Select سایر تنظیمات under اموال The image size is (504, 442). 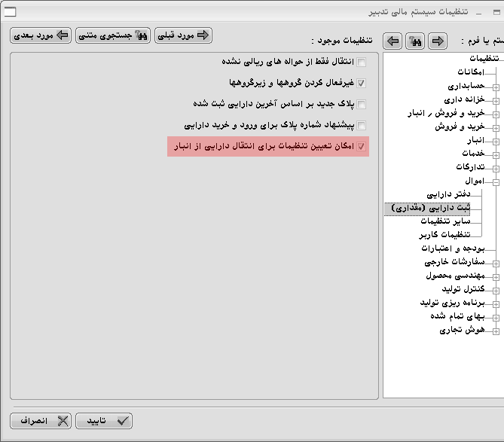[x=445, y=221]
